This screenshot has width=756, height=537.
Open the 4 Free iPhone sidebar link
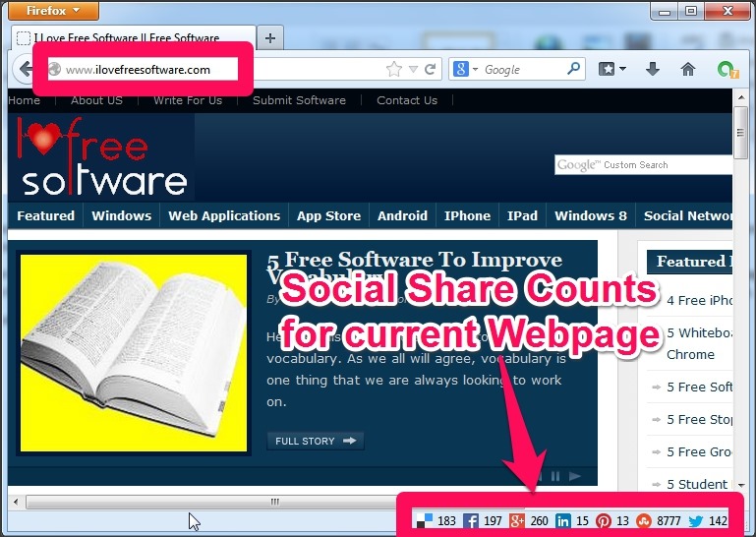[699, 301]
